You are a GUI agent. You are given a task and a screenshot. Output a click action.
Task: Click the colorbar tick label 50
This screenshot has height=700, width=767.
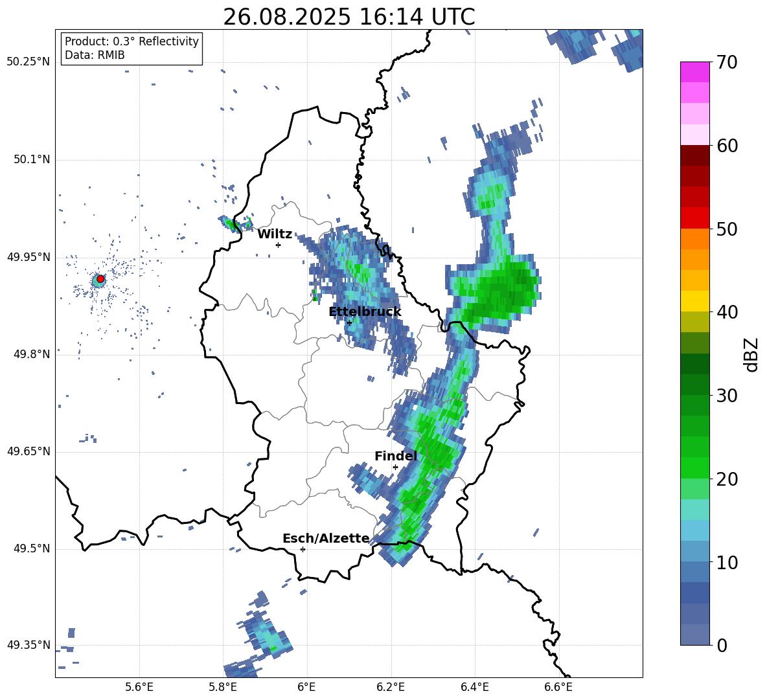pyautogui.click(x=727, y=229)
